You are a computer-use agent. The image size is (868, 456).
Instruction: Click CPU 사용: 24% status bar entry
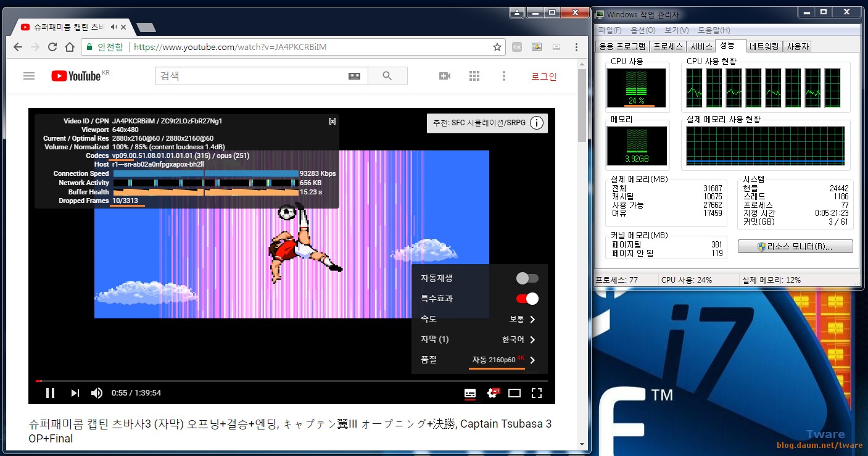coord(686,280)
